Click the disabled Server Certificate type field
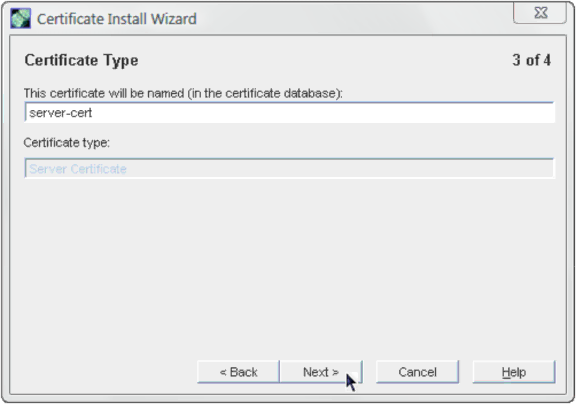The image size is (576, 404). 289,169
